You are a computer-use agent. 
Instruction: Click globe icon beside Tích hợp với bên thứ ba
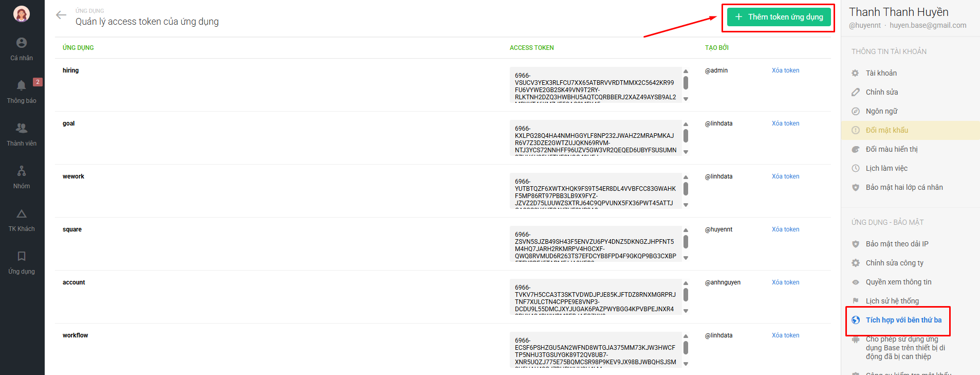click(x=856, y=320)
